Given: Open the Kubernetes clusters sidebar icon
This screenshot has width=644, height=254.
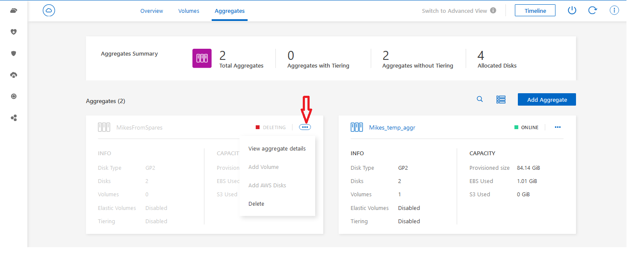Looking at the screenshot, I should point(13,118).
